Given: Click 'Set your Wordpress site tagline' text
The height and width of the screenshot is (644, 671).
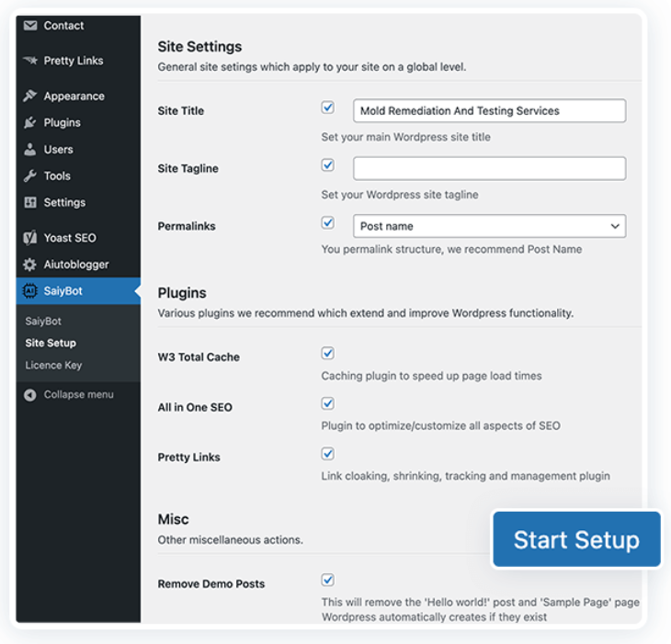Looking at the screenshot, I should pyautogui.click(x=400, y=195).
